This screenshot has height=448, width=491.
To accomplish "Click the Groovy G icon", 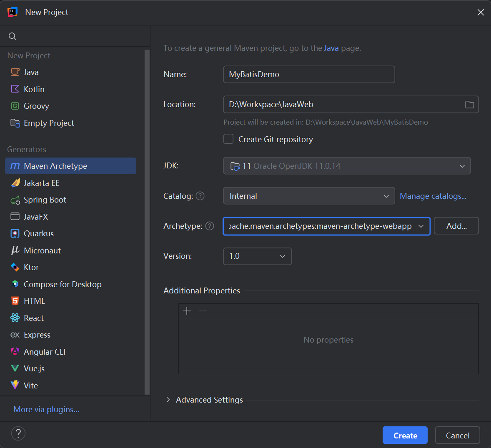I will 15,106.
